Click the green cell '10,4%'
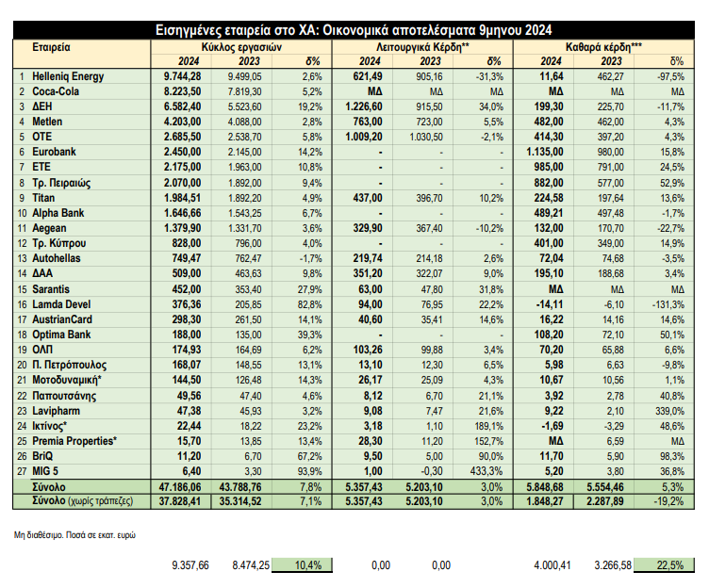This screenshot has width=709, height=588. pyautogui.click(x=302, y=565)
